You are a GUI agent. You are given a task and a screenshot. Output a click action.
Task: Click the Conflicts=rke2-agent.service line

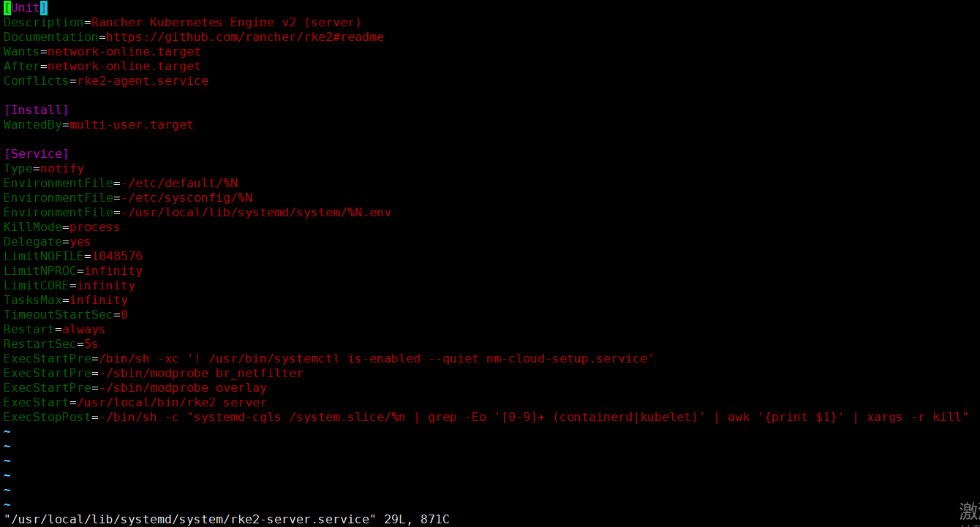[x=106, y=81]
